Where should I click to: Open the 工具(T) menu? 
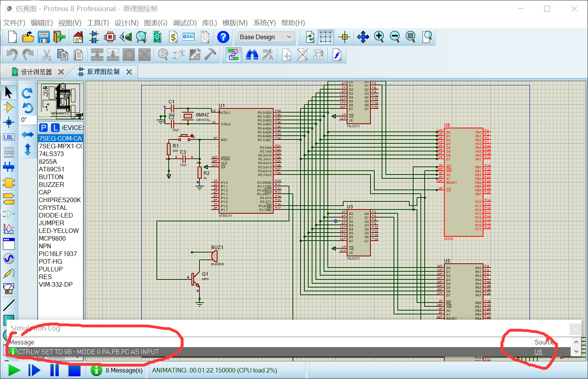coord(98,23)
